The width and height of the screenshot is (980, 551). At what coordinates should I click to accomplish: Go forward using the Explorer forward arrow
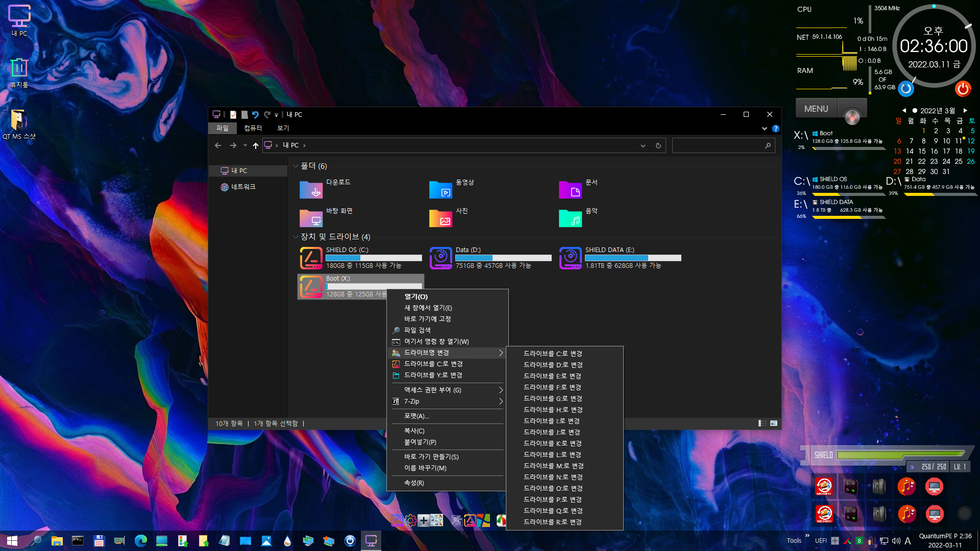click(233, 145)
